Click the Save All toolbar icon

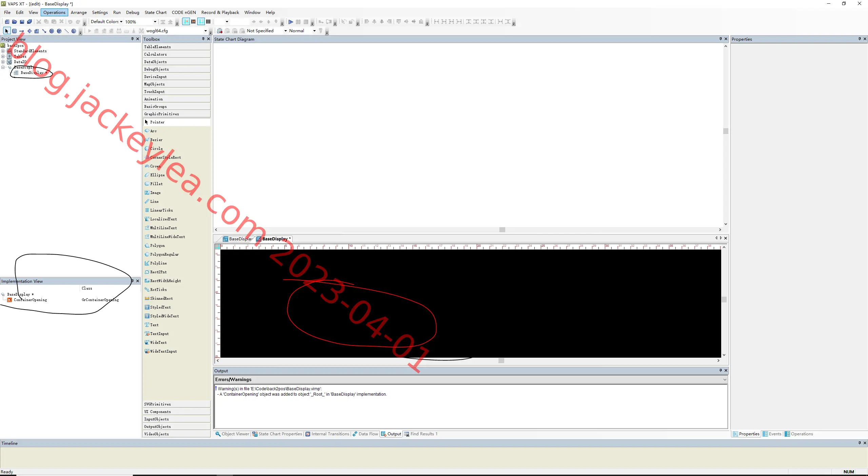click(29, 22)
